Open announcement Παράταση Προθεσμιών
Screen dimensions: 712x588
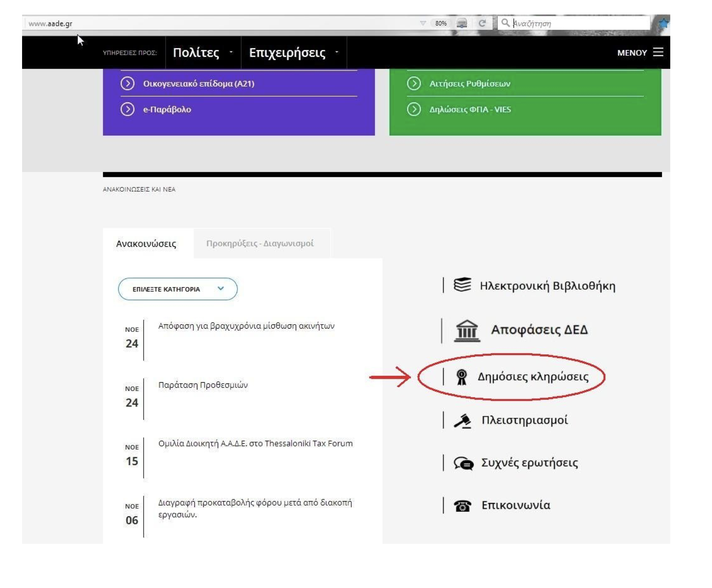(x=203, y=385)
